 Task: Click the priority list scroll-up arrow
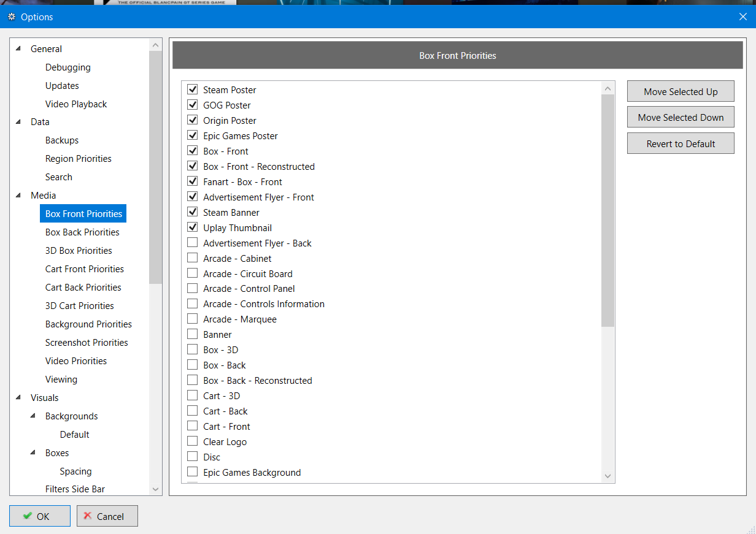pyautogui.click(x=607, y=88)
